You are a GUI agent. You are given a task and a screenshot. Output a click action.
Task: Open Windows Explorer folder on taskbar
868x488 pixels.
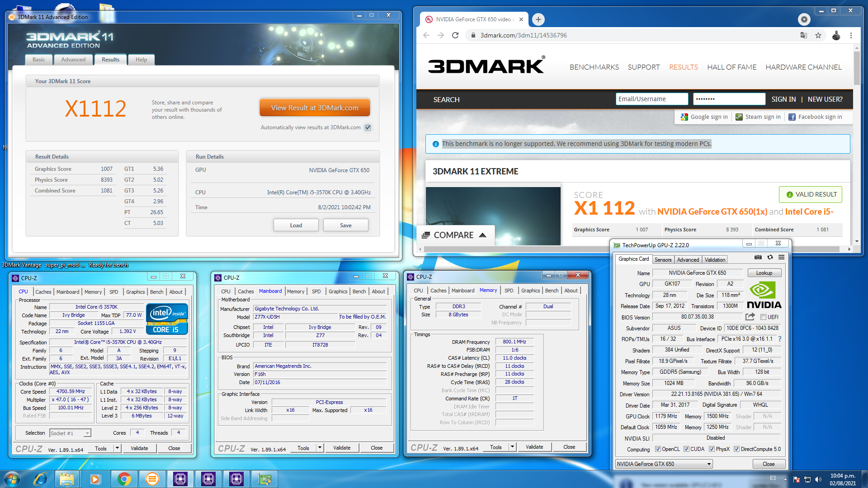[67, 479]
